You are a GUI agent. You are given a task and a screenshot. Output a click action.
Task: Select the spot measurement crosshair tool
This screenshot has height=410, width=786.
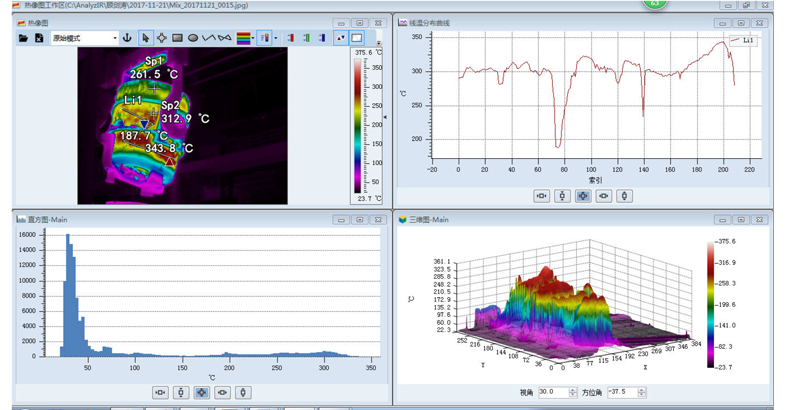(x=161, y=38)
